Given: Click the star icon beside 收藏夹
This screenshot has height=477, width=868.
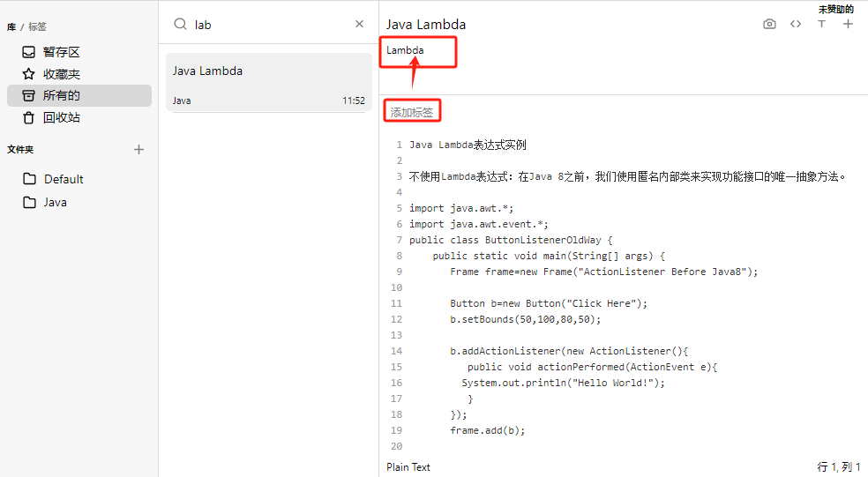Looking at the screenshot, I should (28, 74).
